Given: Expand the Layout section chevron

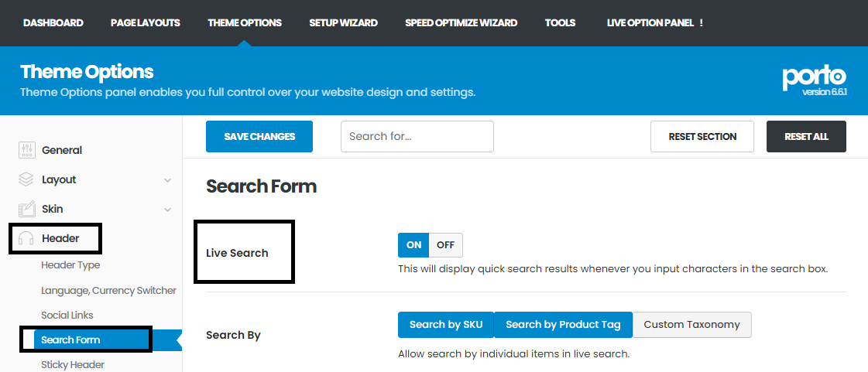Looking at the screenshot, I should 168,180.
